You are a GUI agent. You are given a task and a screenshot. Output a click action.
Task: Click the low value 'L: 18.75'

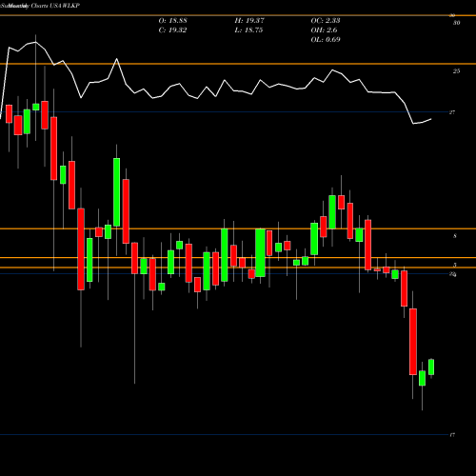[x=248, y=30]
